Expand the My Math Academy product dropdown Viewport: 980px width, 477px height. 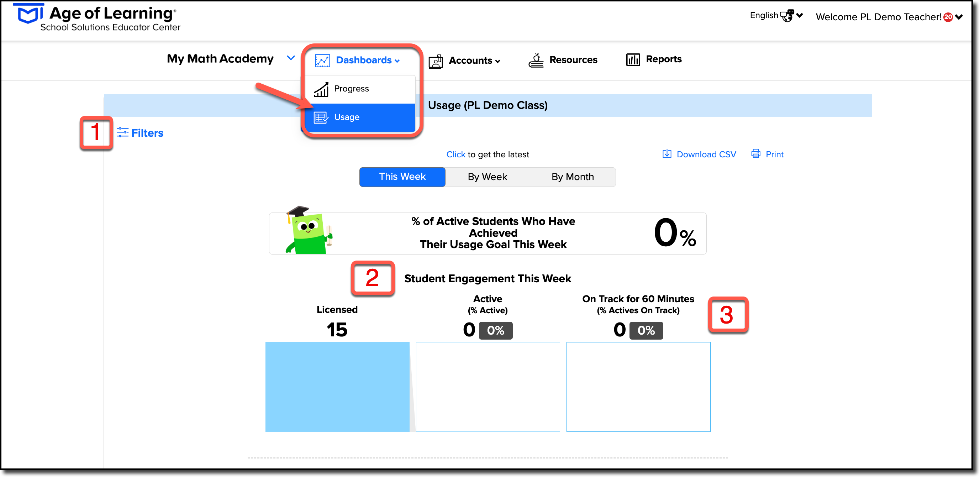(291, 58)
